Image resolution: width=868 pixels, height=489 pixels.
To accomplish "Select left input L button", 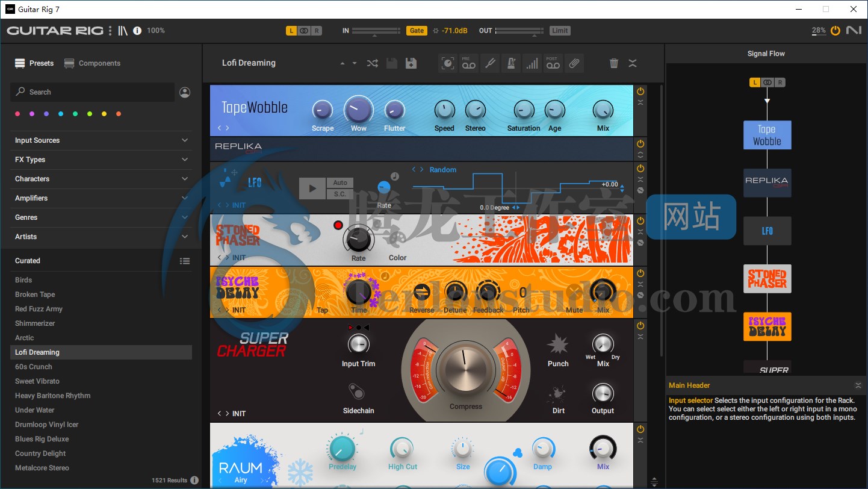I will (x=291, y=31).
